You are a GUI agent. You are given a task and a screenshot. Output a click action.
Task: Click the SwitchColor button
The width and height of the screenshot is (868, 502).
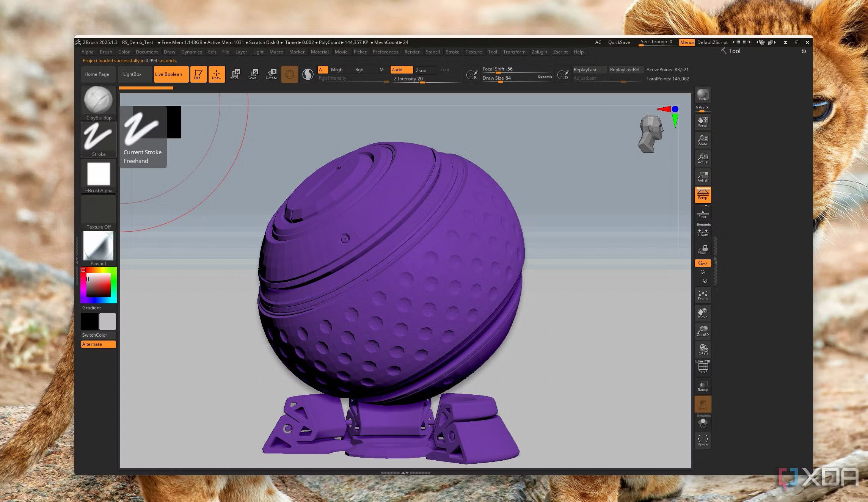(x=99, y=335)
